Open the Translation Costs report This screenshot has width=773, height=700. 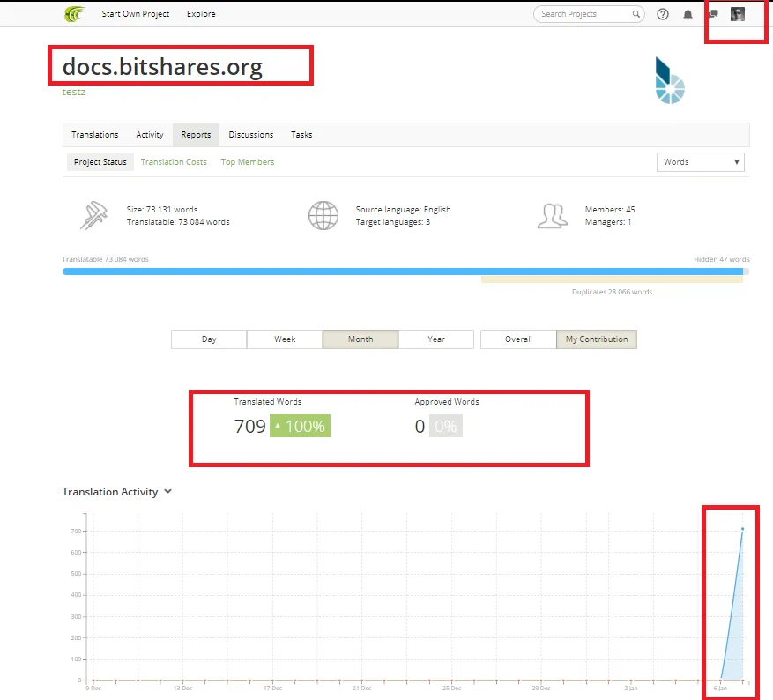(174, 162)
